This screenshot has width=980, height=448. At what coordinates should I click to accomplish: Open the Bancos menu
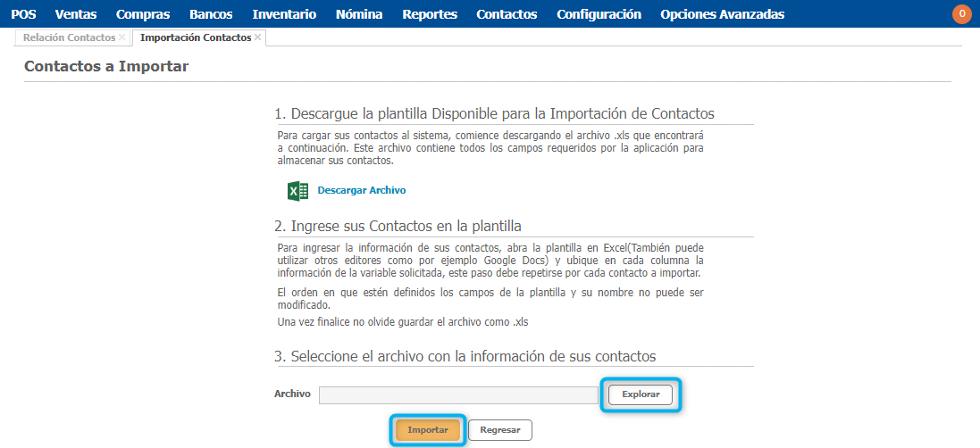[211, 14]
